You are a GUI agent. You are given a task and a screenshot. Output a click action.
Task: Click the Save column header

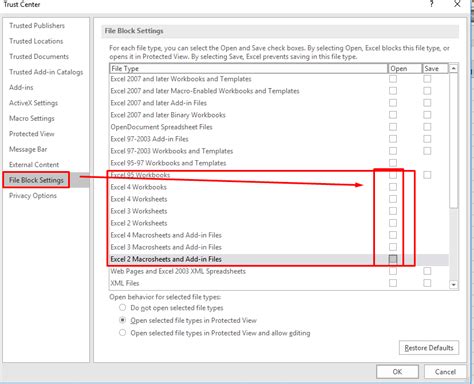click(x=435, y=68)
